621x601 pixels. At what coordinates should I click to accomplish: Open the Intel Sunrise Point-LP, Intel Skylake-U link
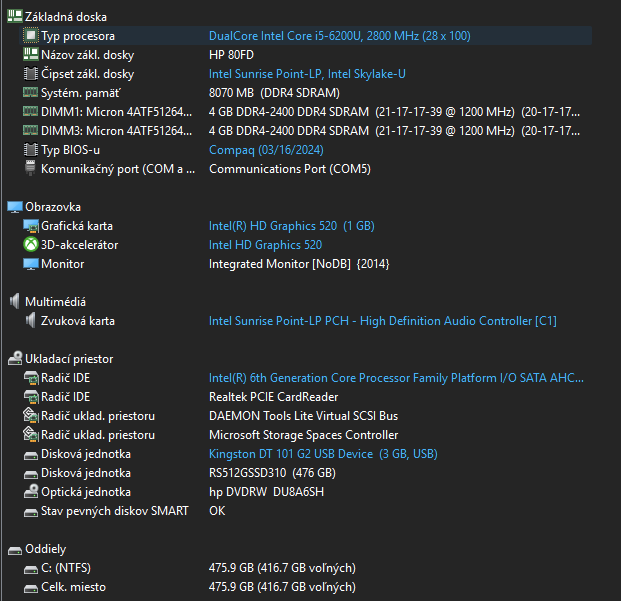(307, 74)
